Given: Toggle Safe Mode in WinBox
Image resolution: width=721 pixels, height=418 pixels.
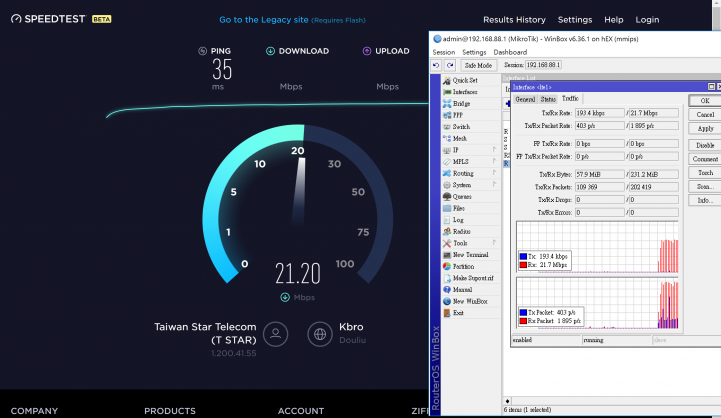Looking at the screenshot, I should tap(478, 65).
